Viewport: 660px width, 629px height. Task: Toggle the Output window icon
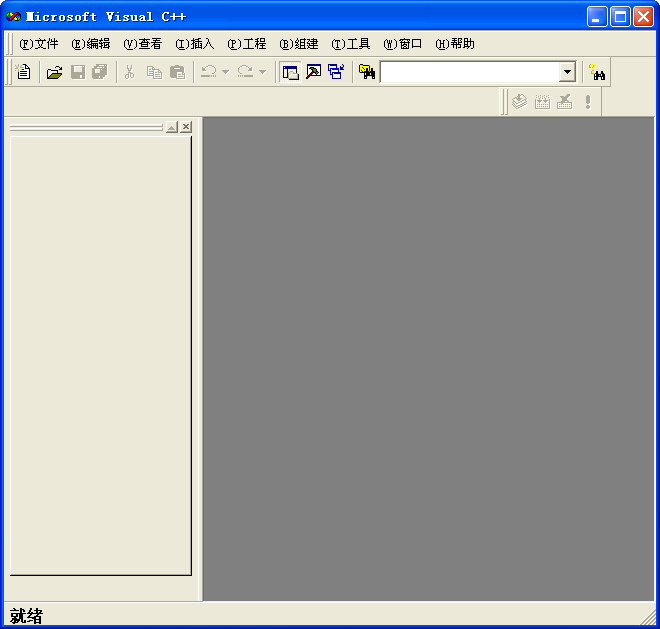313,72
